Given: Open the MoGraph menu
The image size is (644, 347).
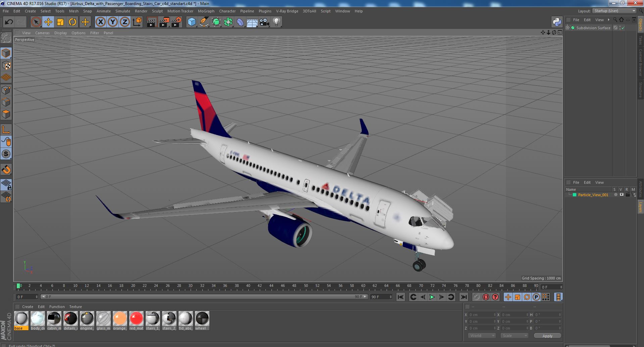Looking at the screenshot, I should coord(206,11).
